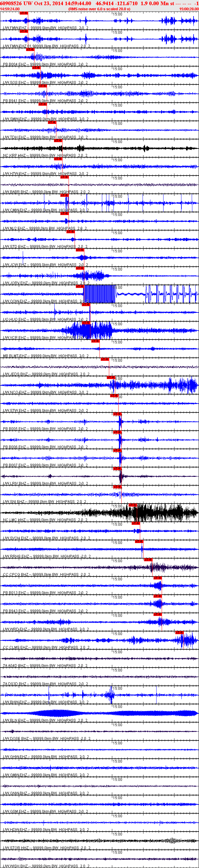Click the clipped UW.OOW.EHZ waveform burst
The image size is (199, 868).
tap(99, 294)
